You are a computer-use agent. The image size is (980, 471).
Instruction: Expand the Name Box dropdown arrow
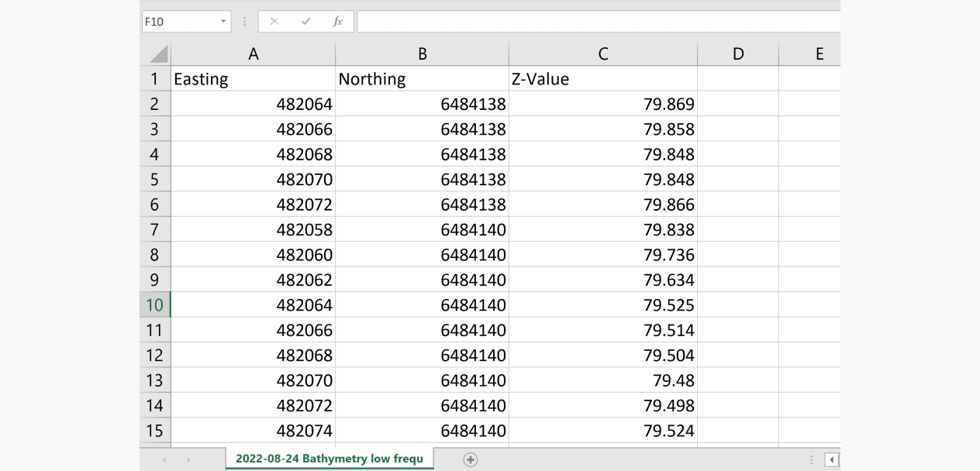(x=223, y=22)
